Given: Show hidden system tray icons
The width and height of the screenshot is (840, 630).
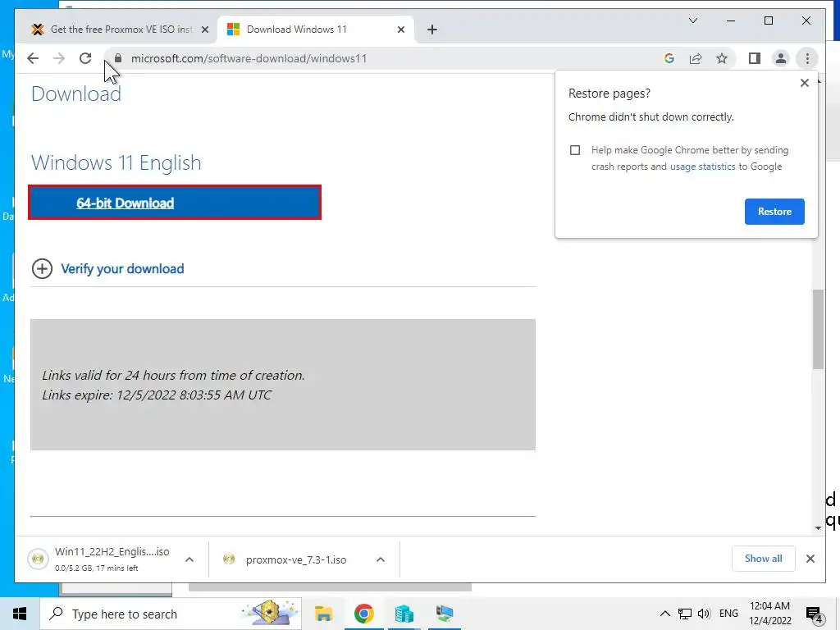Looking at the screenshot, I should coord(664,614).
